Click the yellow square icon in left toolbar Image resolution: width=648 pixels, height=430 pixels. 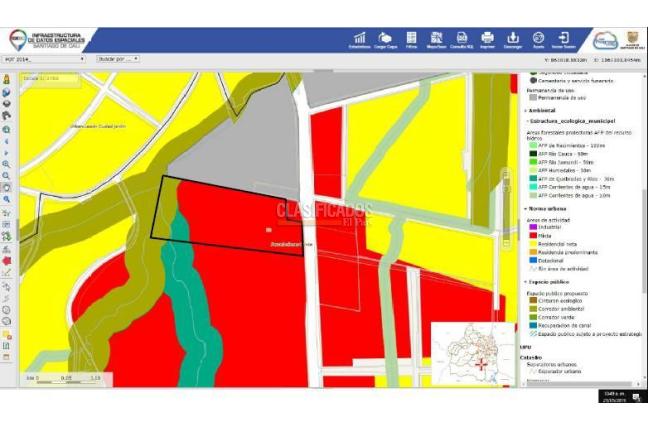coord(7,334)
